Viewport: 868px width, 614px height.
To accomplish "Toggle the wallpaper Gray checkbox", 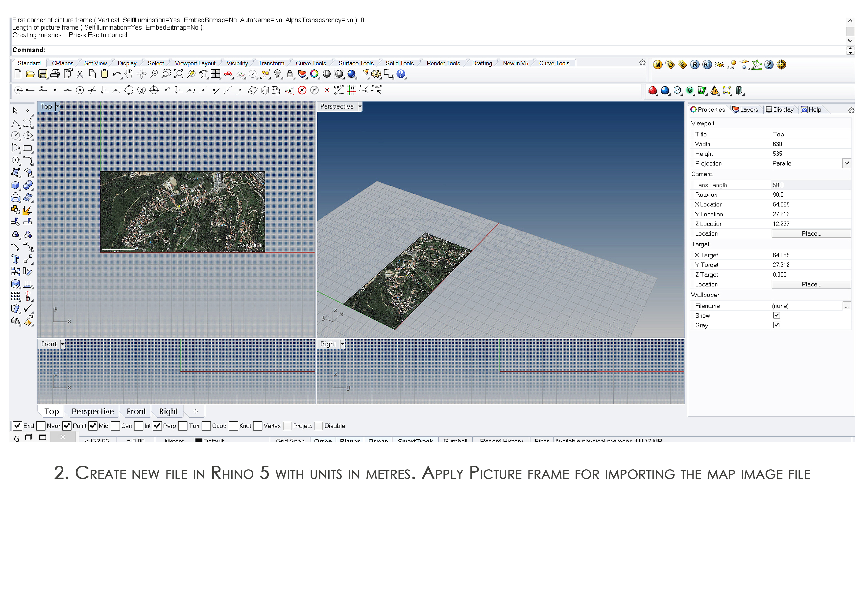I will pos(776,325).
